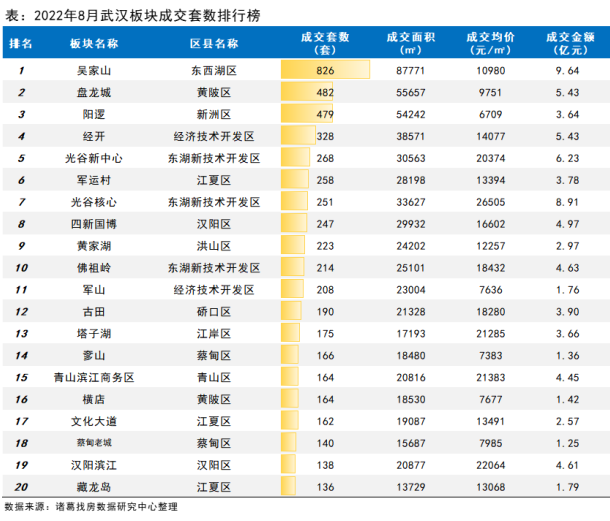Select the average price 10980

491,70
